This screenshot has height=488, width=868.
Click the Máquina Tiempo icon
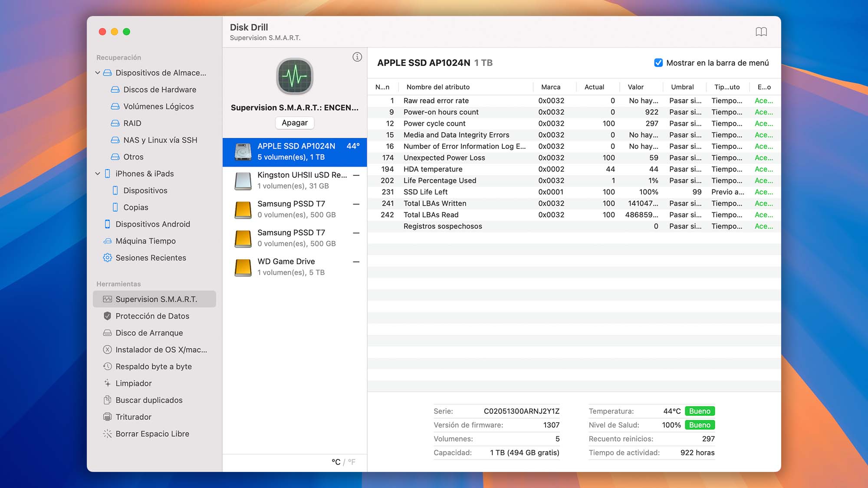107,241
